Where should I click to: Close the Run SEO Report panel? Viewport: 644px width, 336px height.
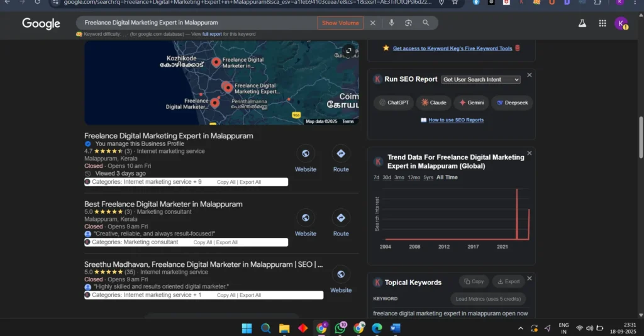coord(529,75)
